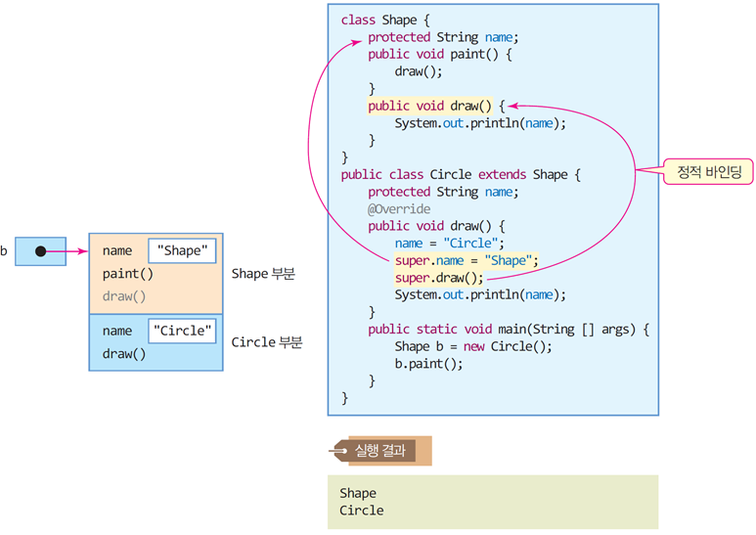Click "name" field in blue Circle part

[x=117, y=332]
